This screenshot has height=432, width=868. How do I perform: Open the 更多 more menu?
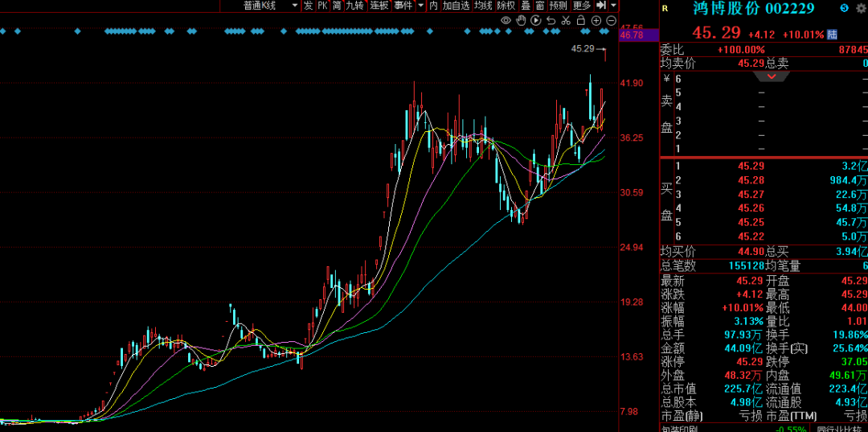click(x=582, y=6)
